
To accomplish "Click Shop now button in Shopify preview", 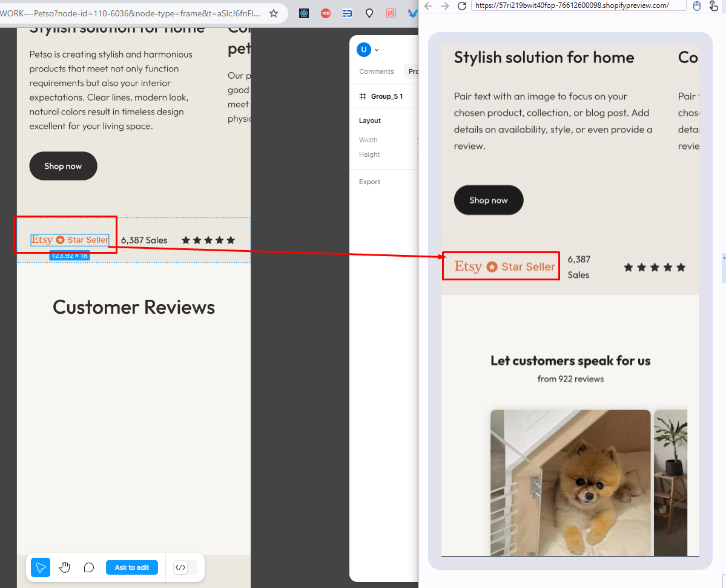I will pyautogui.click(x=489, y=200).
